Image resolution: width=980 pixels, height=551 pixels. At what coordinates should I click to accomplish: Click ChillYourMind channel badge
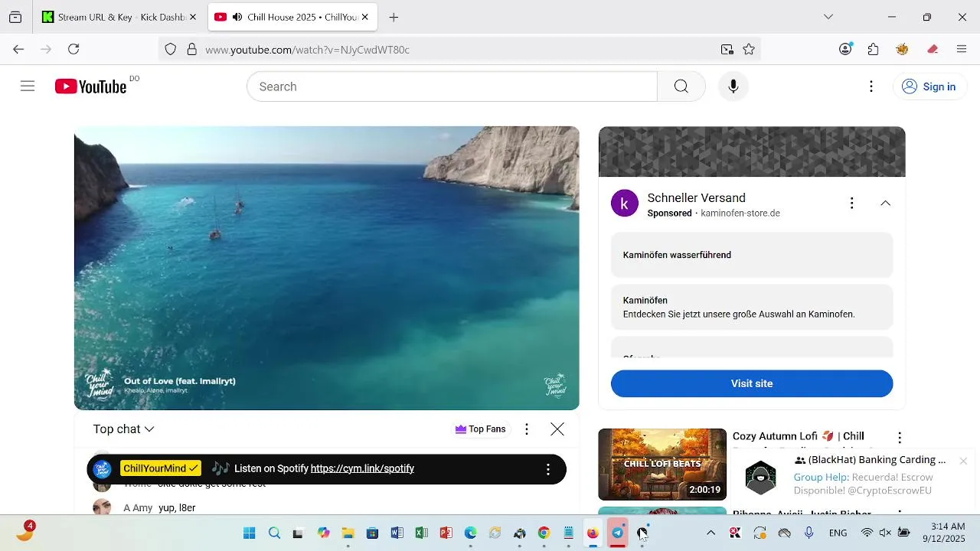(161, 468)
